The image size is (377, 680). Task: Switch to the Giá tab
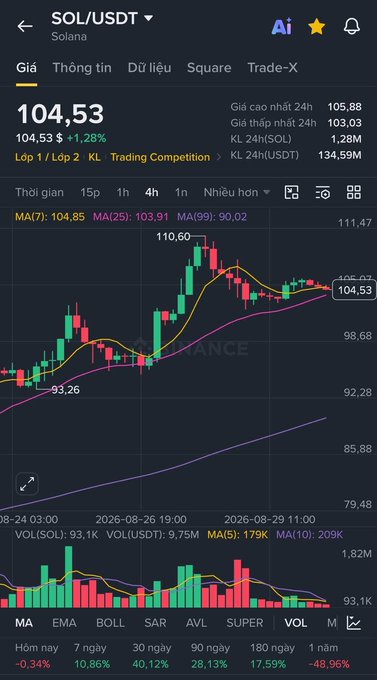click(26, 68)
